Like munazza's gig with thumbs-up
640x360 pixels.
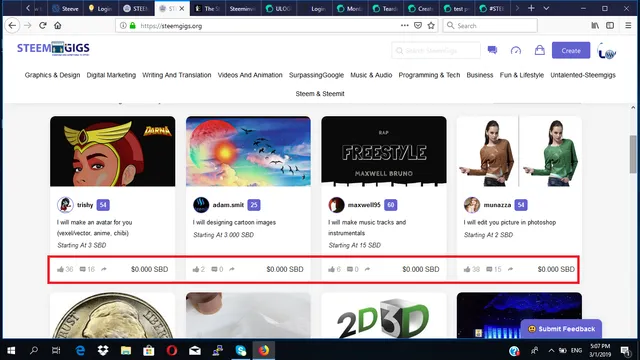(x=467, y=269)
